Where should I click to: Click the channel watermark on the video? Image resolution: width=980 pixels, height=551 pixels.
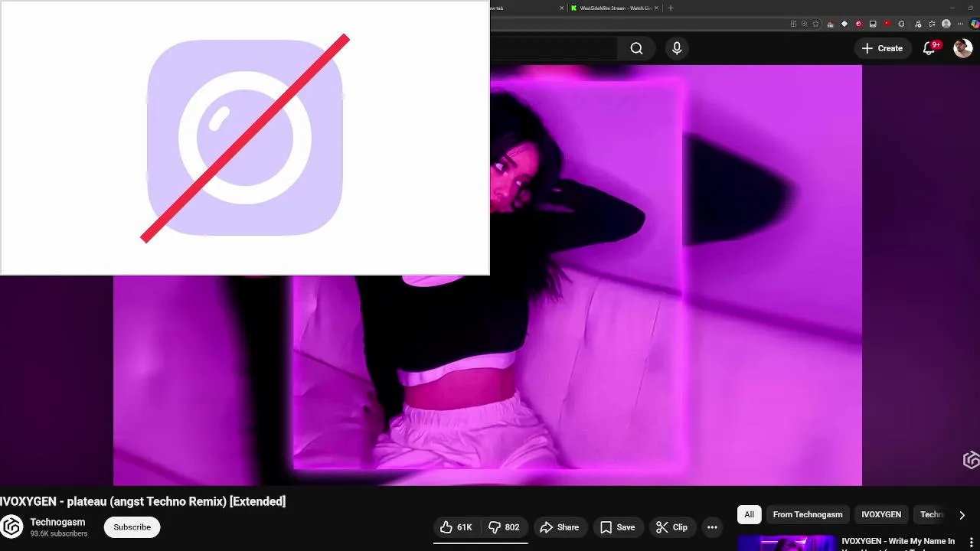tap(971, 460)
